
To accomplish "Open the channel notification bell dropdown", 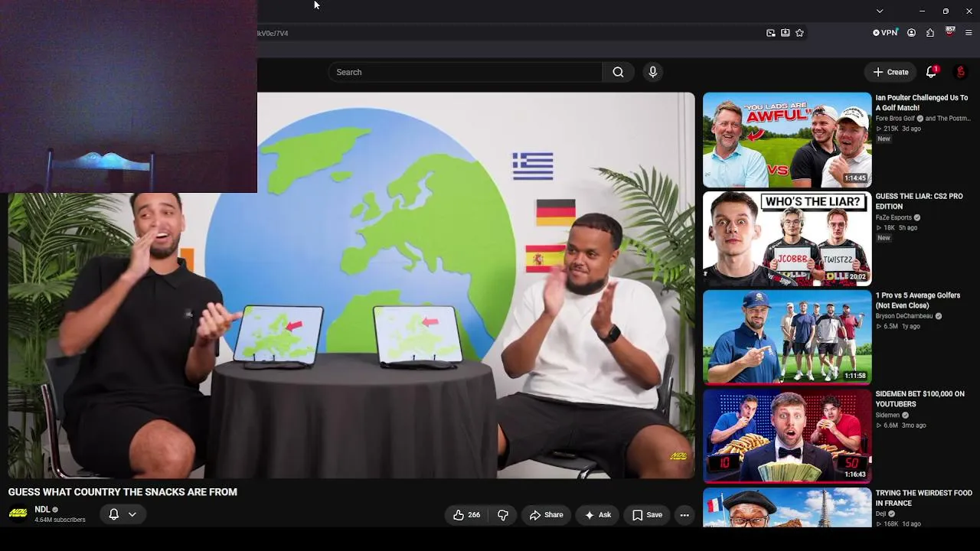I will pos(122,514).
